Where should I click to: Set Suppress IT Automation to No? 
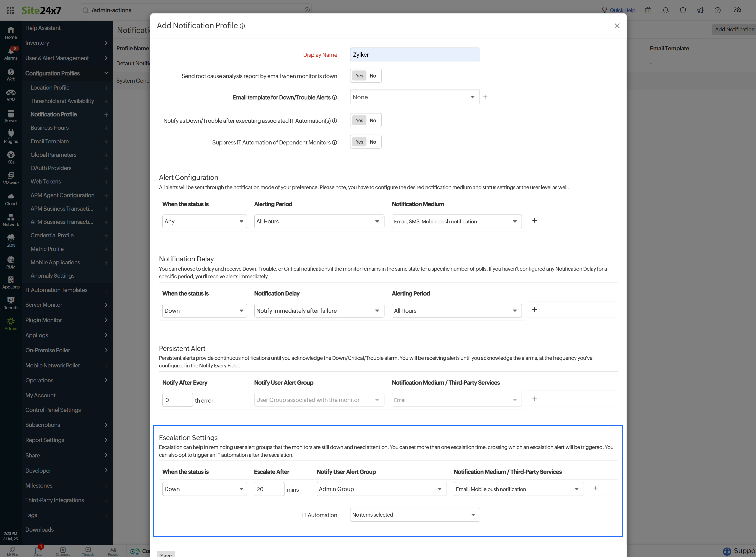(373, 142)
